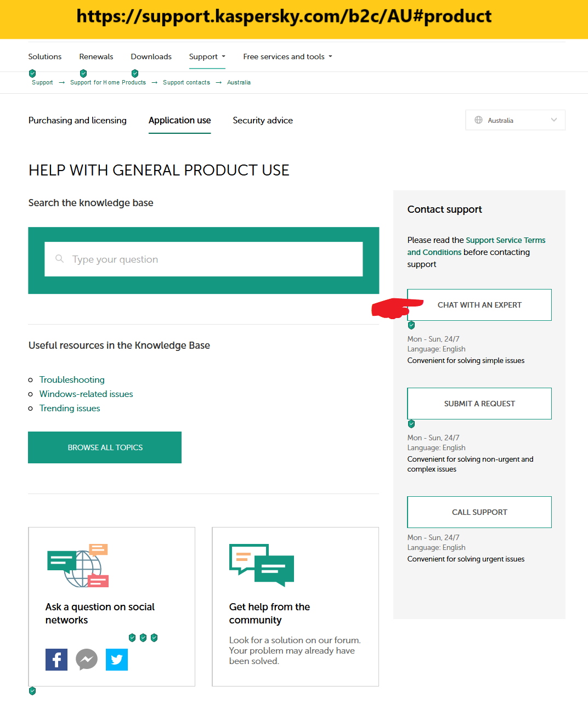The height and width of the screenshot is (709, 588).
Task: Click 'Look for a solution on our forum' text
Action: 295,640
